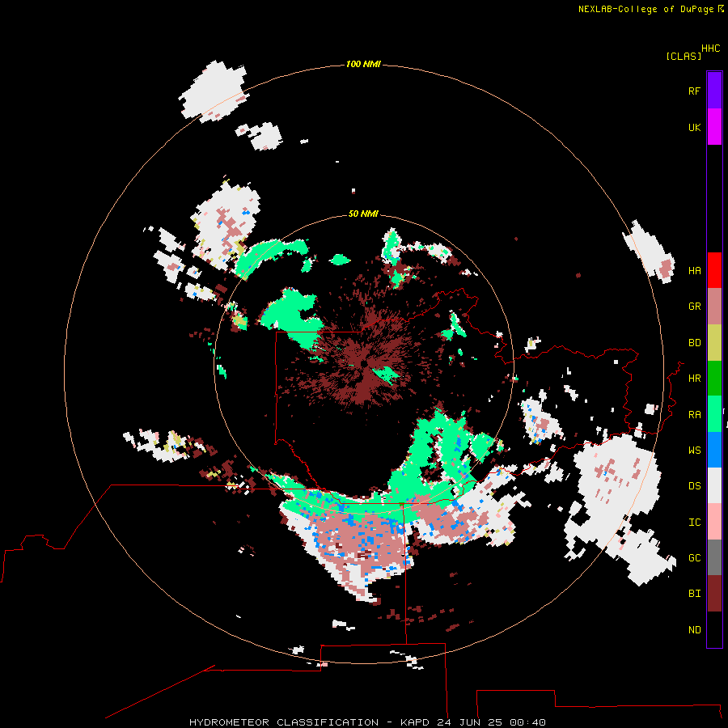Click the IC legend label
Image resolution: width=728 pixels, height=728 pixels.
(694, 523)
